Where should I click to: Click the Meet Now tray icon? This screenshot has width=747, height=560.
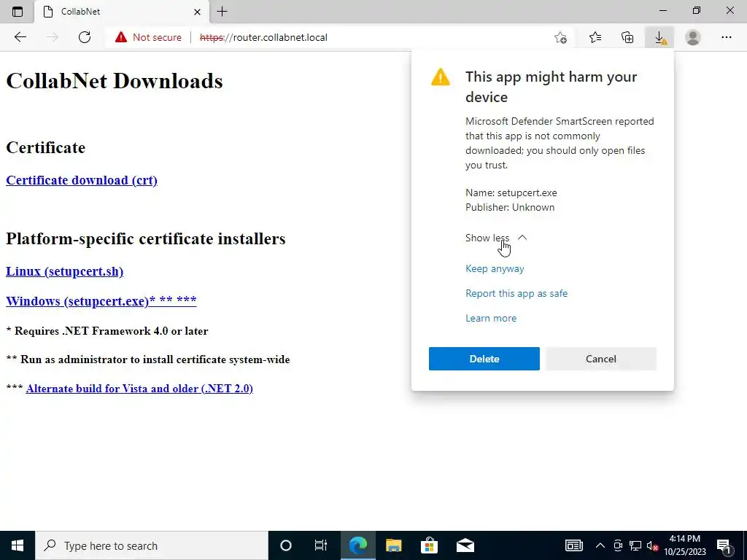click(618, 545)
